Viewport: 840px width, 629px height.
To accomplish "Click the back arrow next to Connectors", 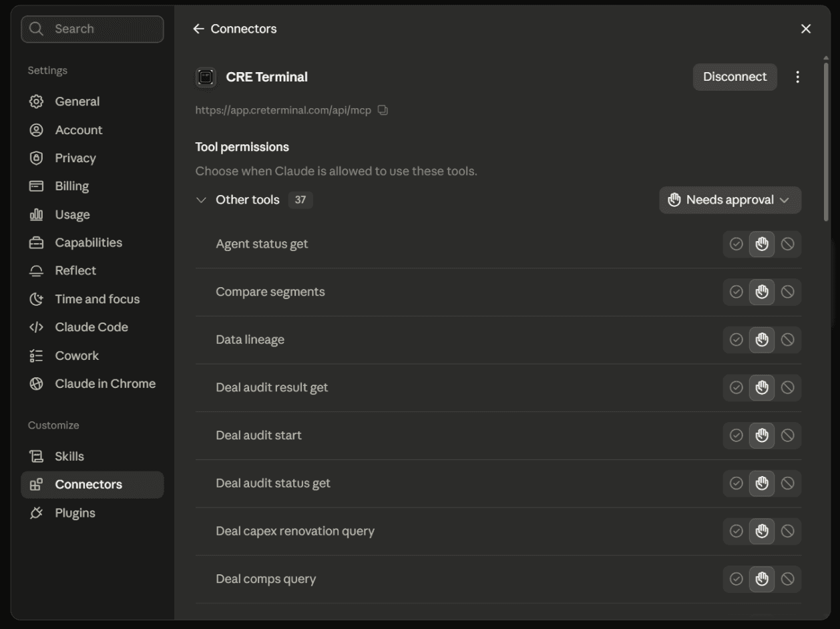I will pos(198,29).
